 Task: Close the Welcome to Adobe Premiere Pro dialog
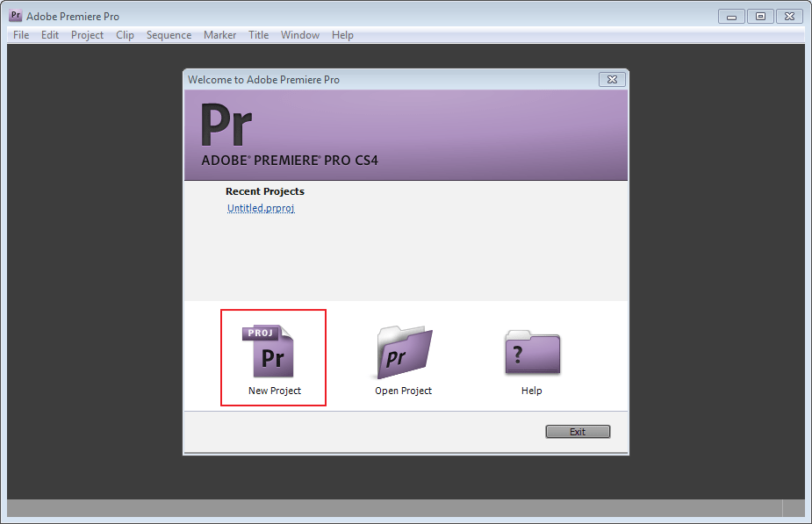(x=612, y=80)
